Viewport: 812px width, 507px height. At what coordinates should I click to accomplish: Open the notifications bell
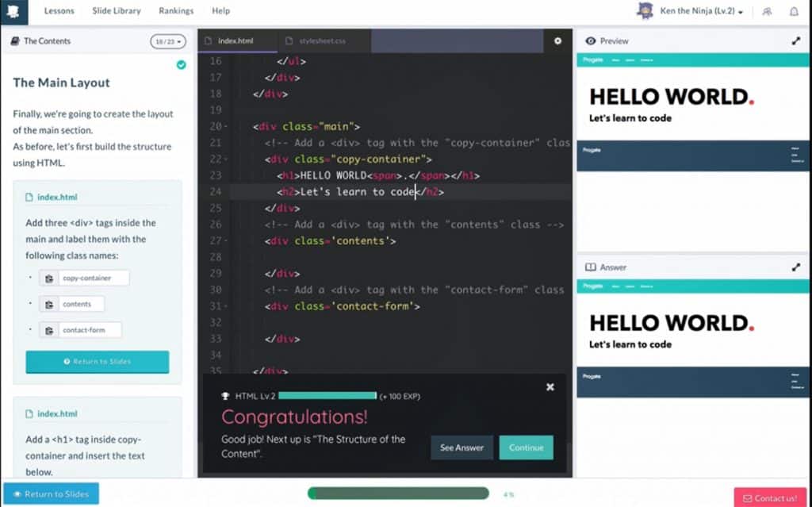click(794, 11)
